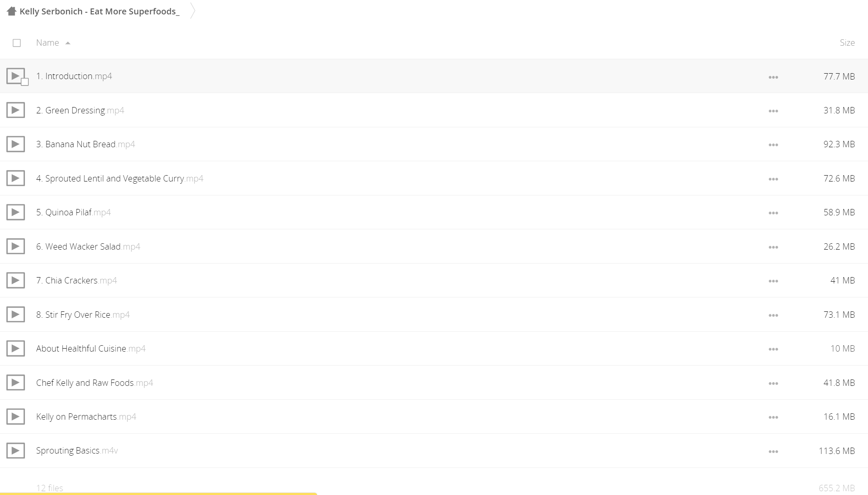The width and height of the screenshot is (868, 495).
Task: Sort files by Size column
Action: click(847, 43)
